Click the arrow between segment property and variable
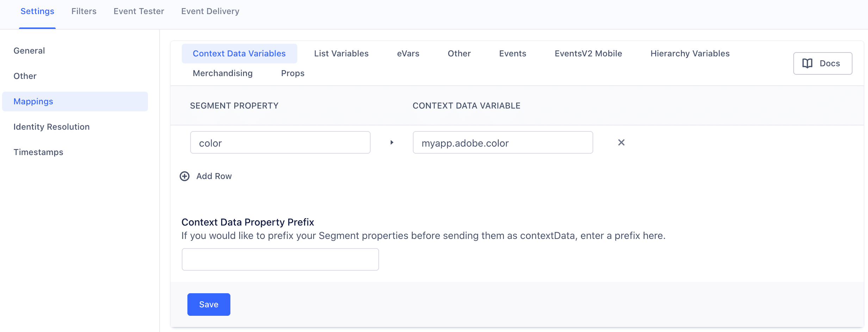 point(391,143)
